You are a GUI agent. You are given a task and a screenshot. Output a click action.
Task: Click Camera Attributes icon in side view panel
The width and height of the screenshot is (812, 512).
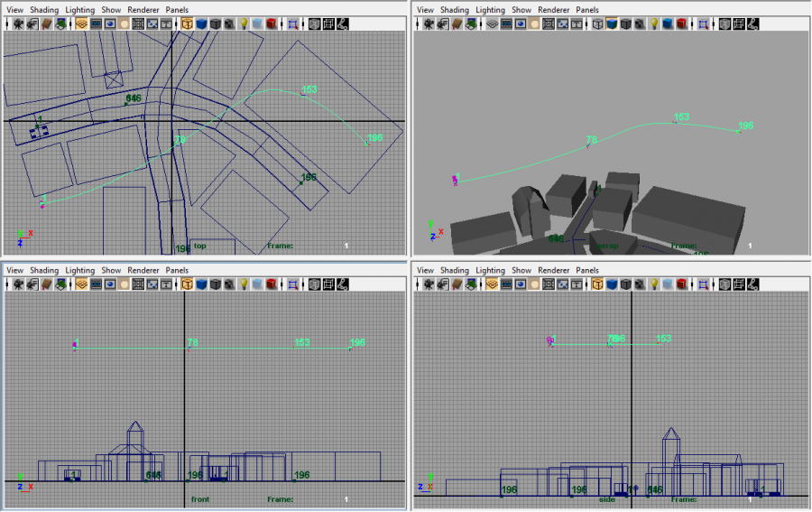click(443, 284)
